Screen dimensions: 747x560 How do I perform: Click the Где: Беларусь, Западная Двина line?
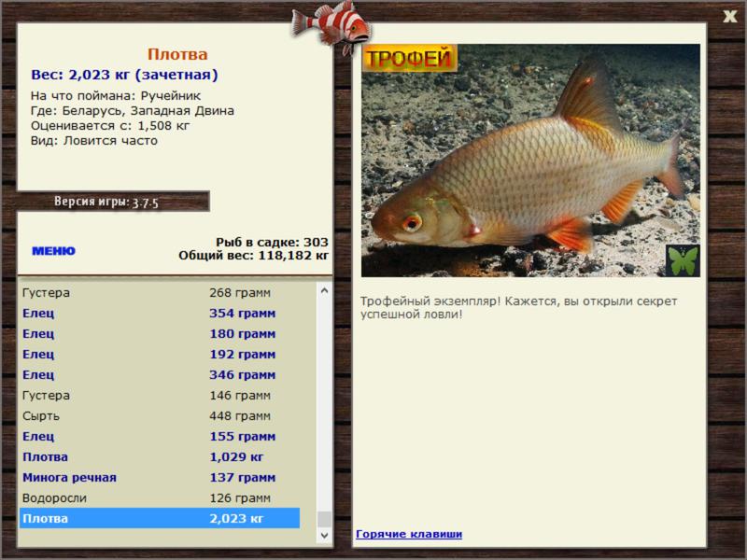(x=132, y=110)
